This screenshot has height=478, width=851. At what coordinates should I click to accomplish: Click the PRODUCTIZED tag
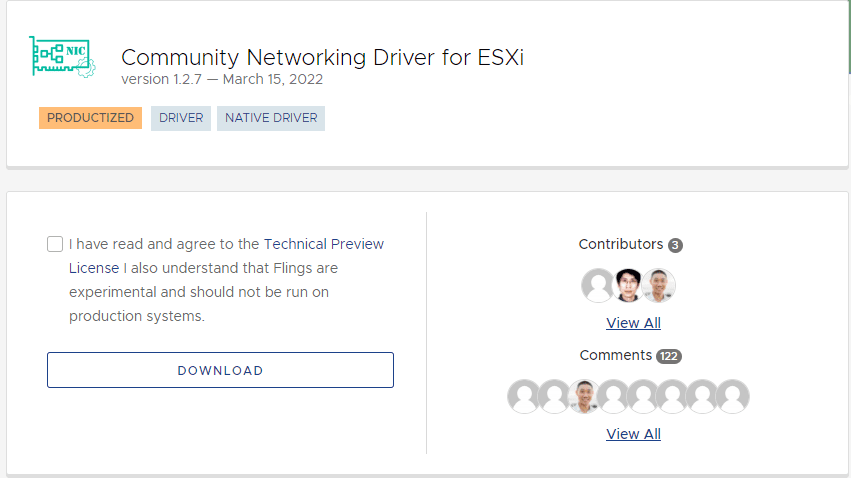pyautogui.click(x=90, y=118)
